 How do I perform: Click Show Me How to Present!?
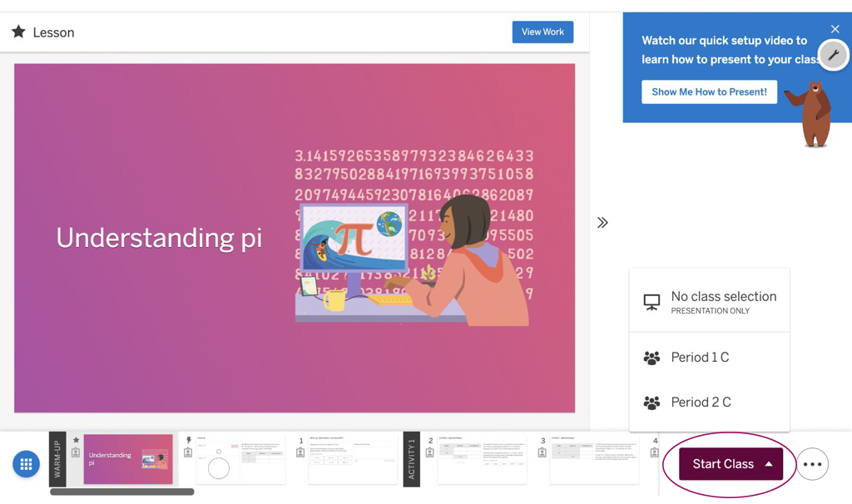pyautogui.click(x=709, y=91)
